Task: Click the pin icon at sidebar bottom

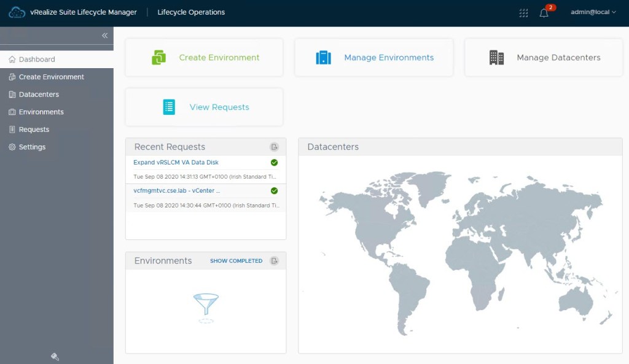Action: (55, 357)
